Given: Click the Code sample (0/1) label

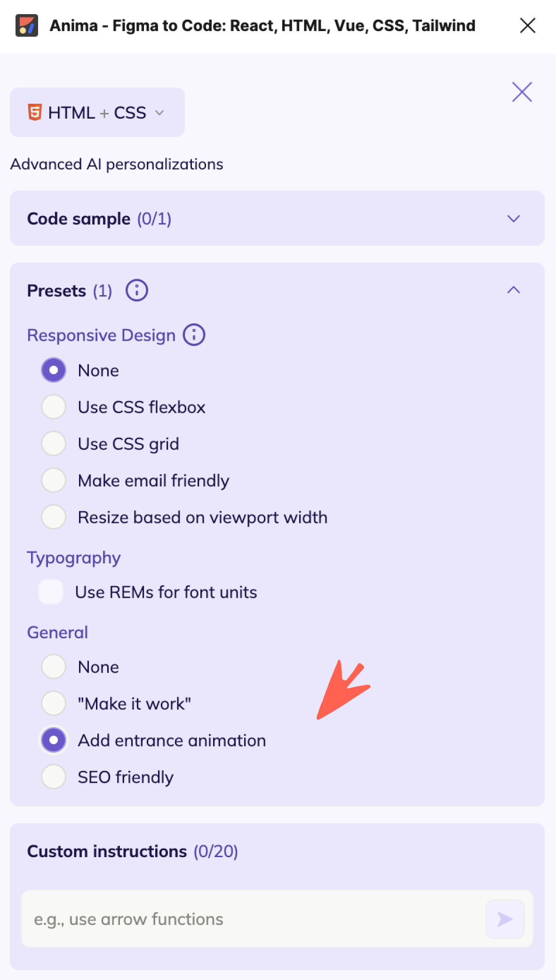Looking at the screenshot, I should tap(99, 218).
